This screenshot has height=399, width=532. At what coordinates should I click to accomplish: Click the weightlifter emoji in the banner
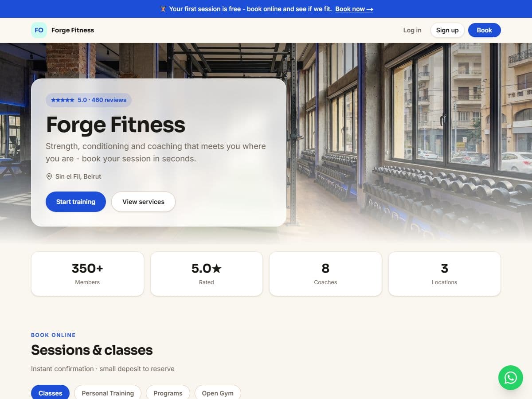coord(163,9)
